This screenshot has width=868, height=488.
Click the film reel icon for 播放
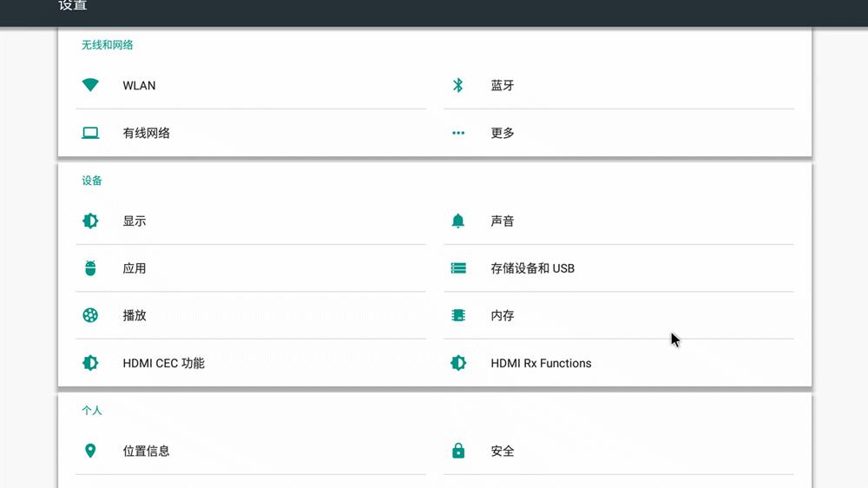coord(90,315)
